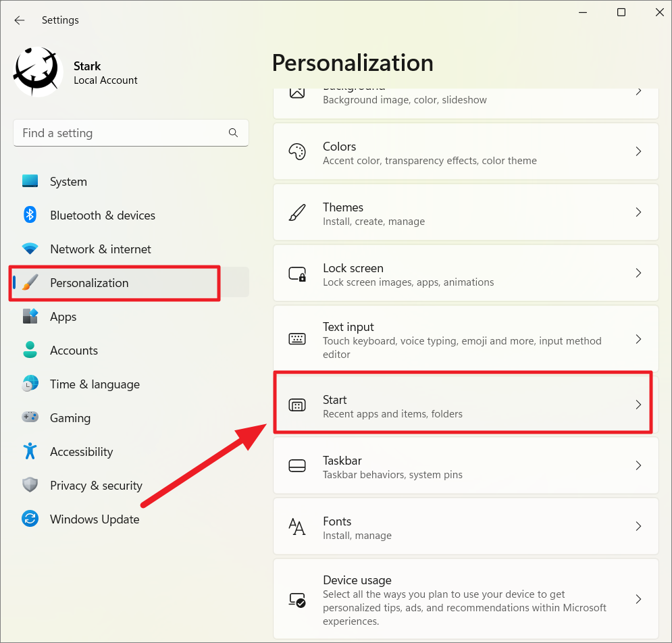Open Privacy & security settings
The image size is (672, 643).
click(x=96, y=486)
